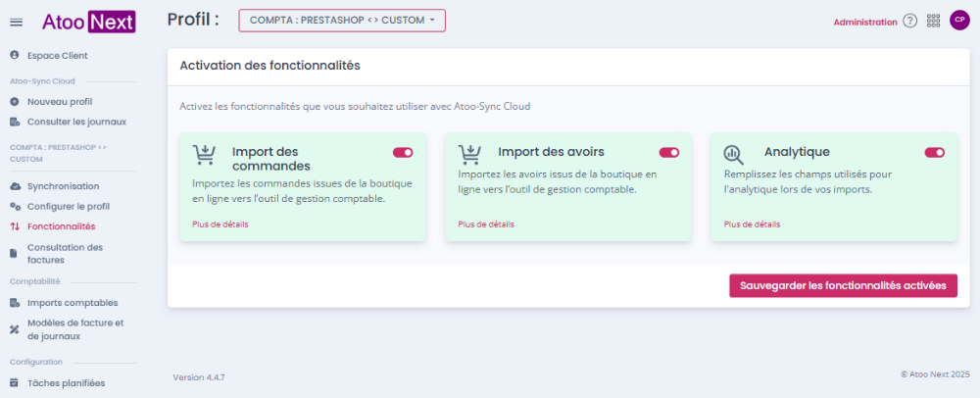980x398 pixels.
Task: Open the hamburger menu icon
Action: point(17,23)
